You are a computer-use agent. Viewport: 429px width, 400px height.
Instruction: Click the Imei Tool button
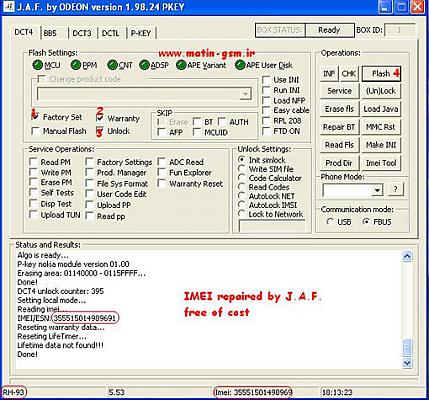coord(381,163)
